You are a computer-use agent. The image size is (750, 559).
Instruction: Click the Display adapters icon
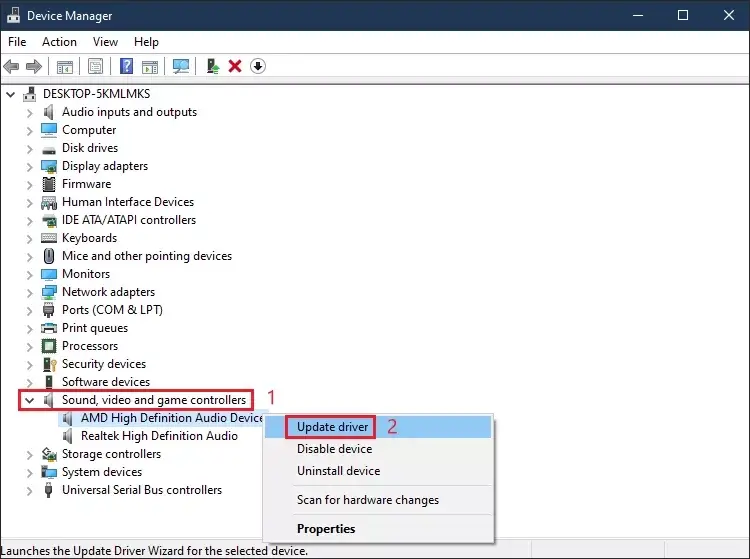click(x=49, y=166)
